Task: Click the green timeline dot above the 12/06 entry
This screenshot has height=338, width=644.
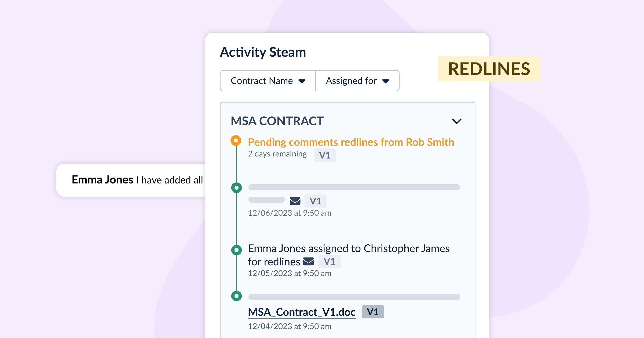Action: pos(236,188)
